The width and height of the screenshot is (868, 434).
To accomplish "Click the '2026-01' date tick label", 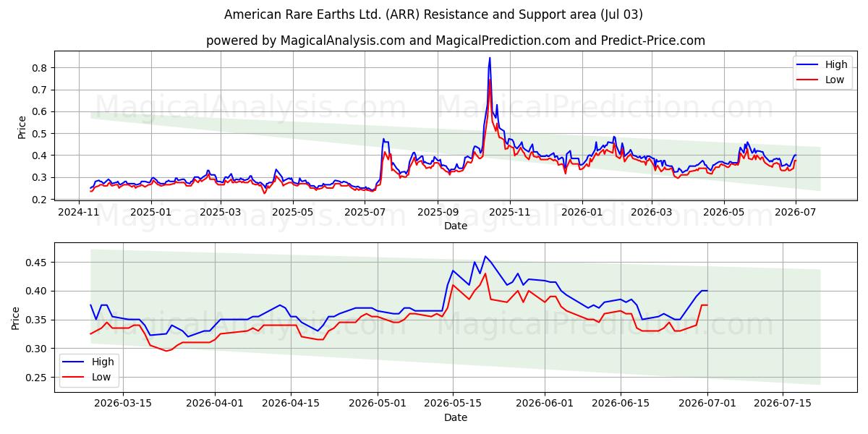I will [x=582, y=212].
